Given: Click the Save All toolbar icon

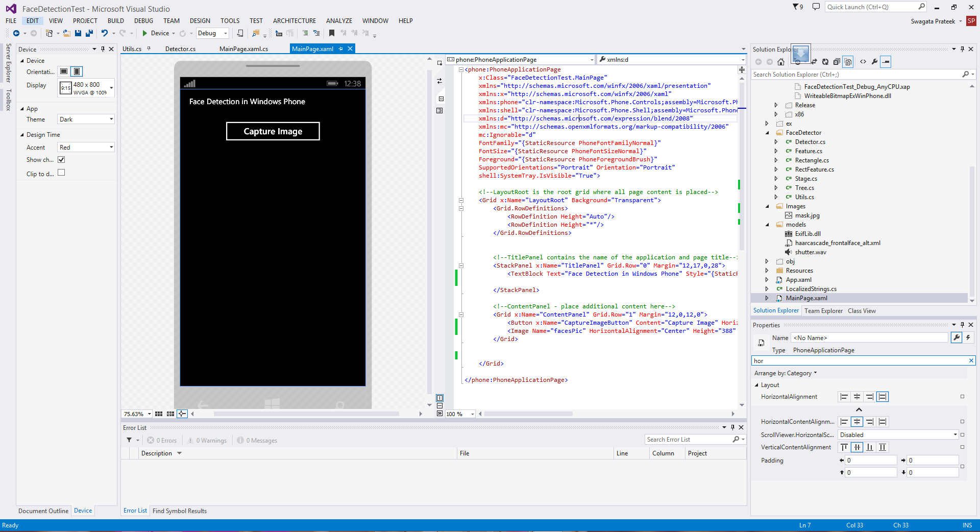Looking at the screenshot, I should point(89,33).
